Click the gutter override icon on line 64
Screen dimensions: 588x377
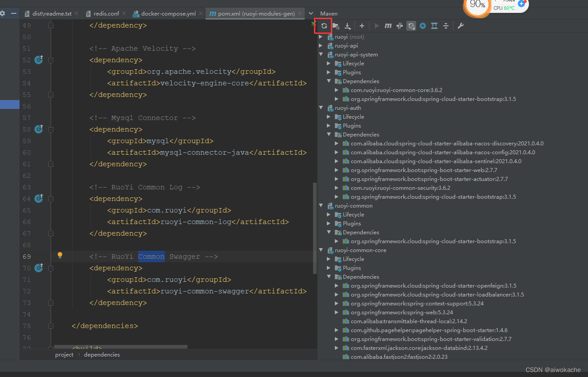[39, 198]
